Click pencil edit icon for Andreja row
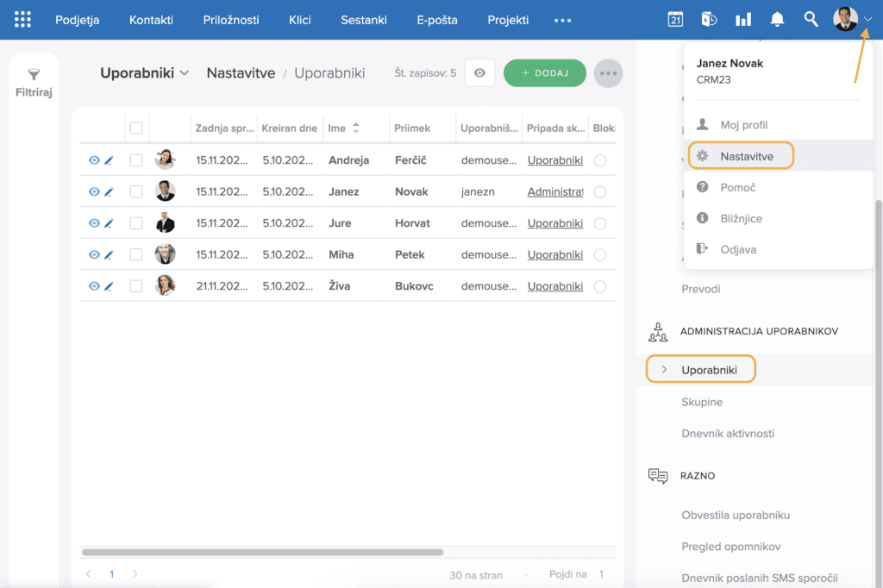This screenshot has width=883, height=588. [109, 160]
